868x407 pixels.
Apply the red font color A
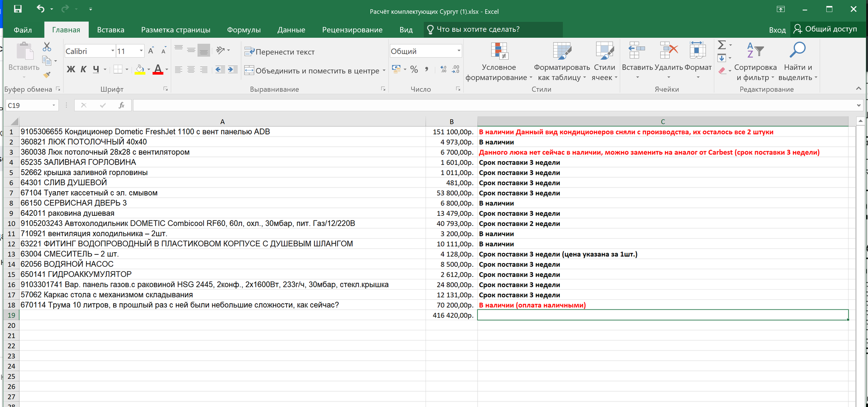[158, 70]
